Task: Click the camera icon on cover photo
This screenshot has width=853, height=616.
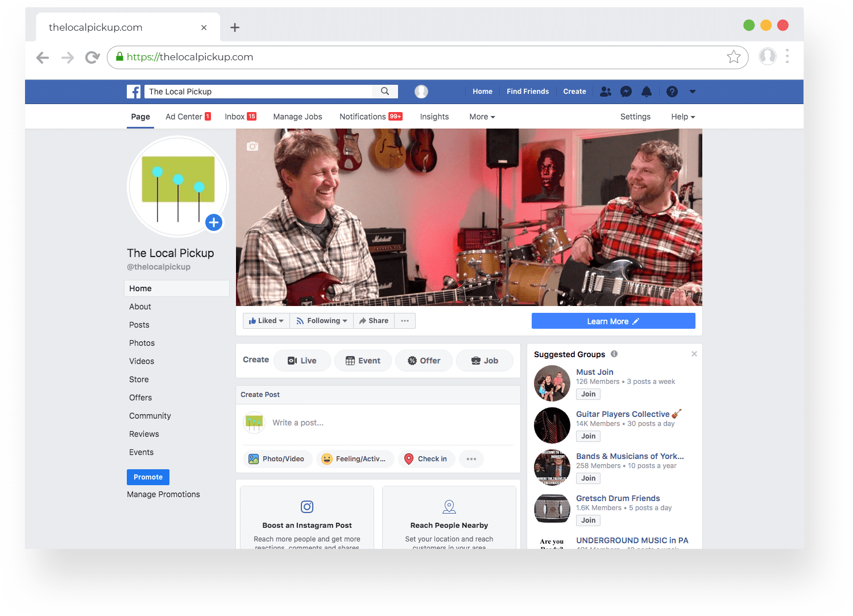Action: click(252, 146)
